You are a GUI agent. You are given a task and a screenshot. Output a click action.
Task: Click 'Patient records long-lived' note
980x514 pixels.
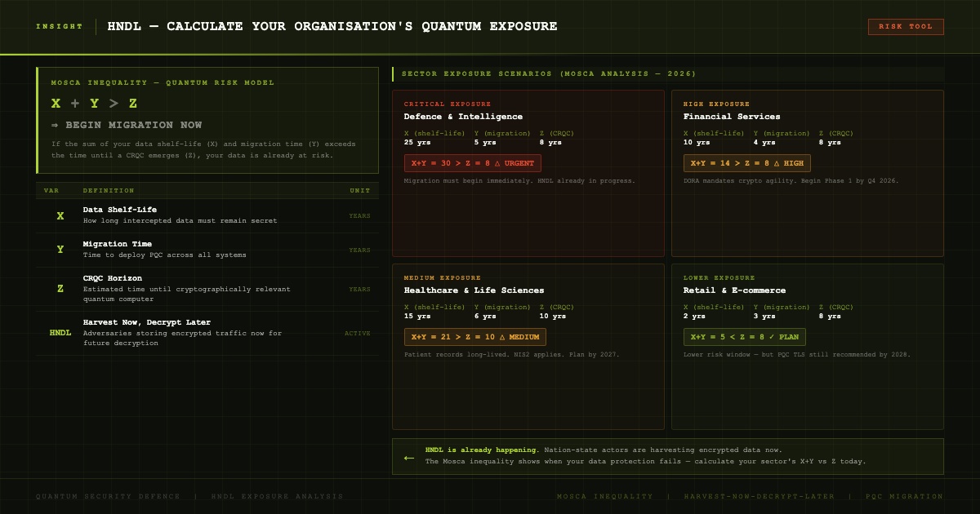512,355
